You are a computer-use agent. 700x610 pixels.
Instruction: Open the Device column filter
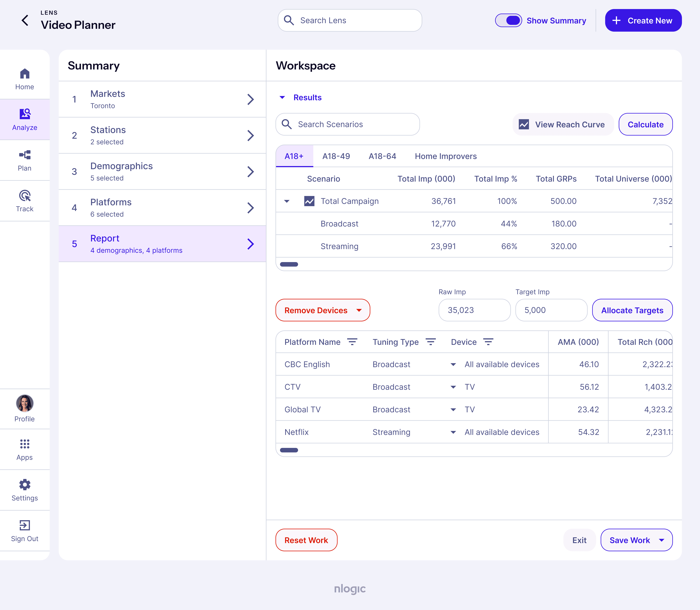[488, 342]
